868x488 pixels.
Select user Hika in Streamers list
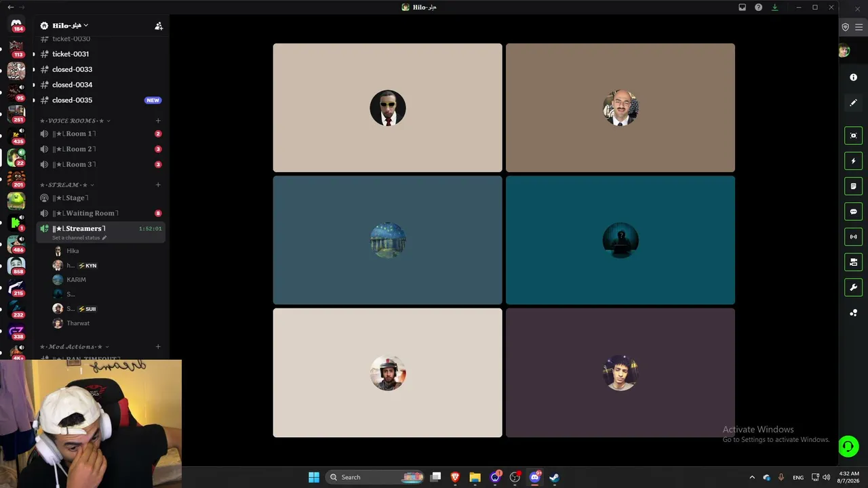click(73, 251)
